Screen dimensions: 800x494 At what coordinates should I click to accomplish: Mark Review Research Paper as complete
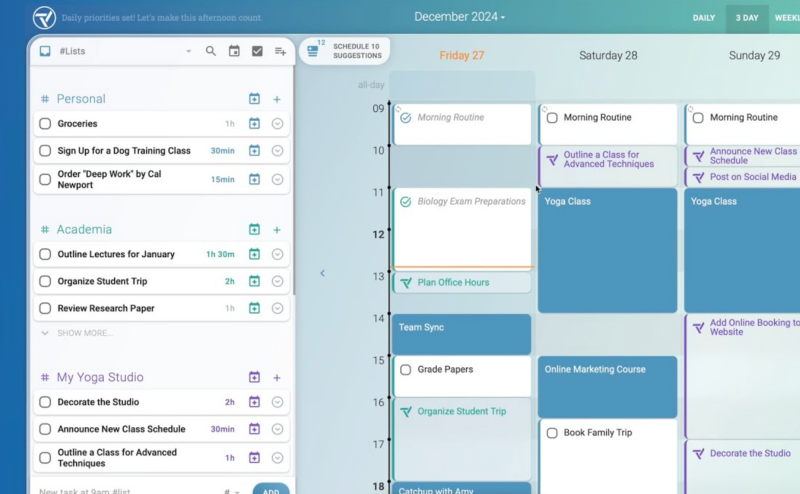45,308
